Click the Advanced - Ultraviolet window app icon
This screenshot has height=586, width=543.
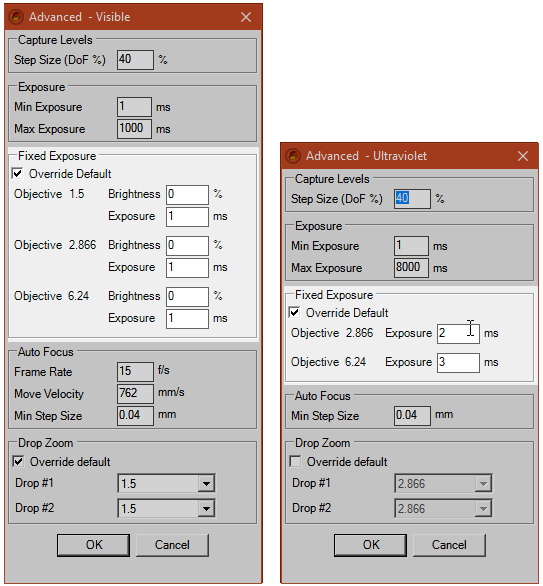pos(293,156)
